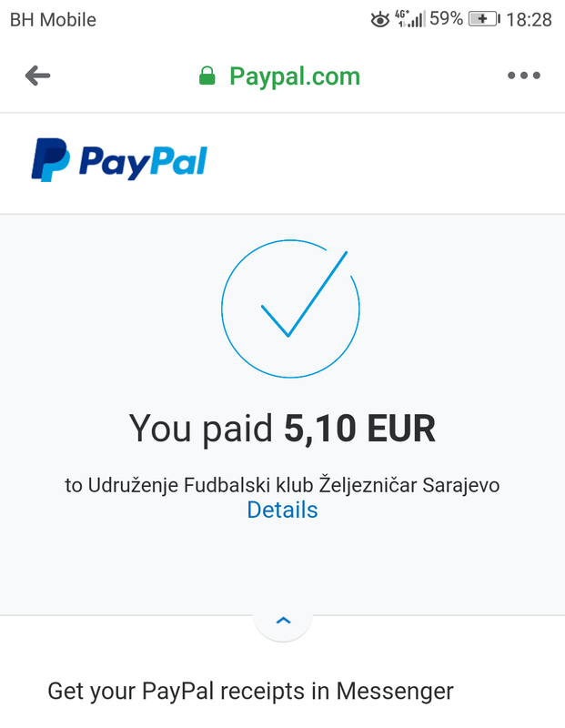The width and height of the screenshot is (565, 728).
Task: Tap the "You paid" heading text
Action: (201, 428)
